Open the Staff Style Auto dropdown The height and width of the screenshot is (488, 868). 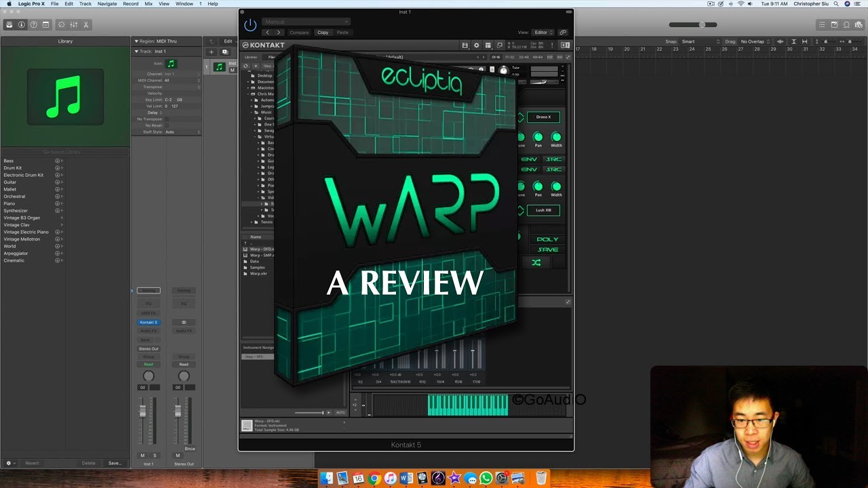182,132
